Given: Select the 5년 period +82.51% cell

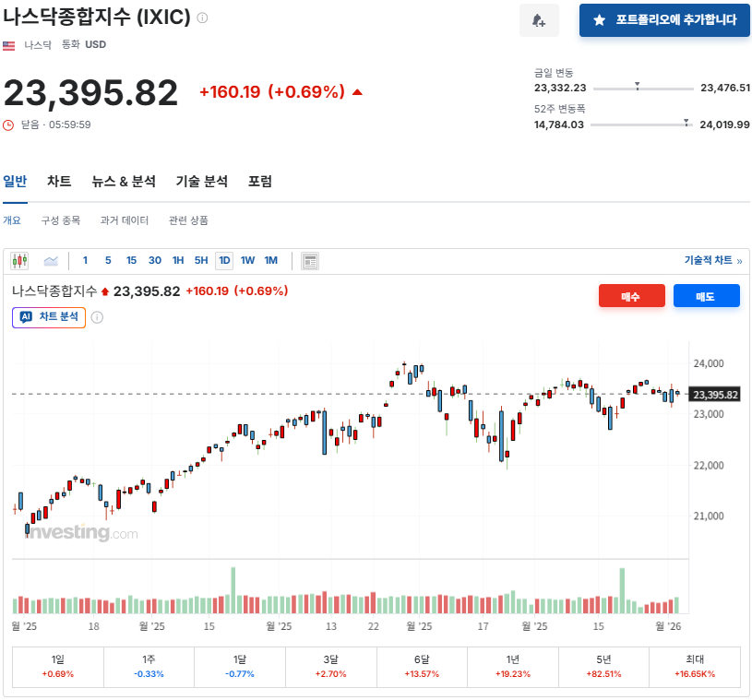Looking at the screenshot, I should [603, 667].
